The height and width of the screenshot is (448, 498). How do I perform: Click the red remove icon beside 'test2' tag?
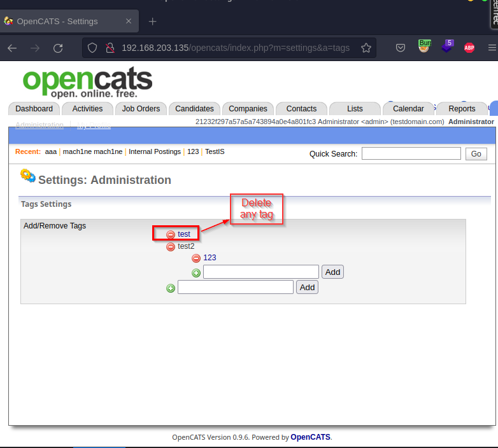[171, 246]
